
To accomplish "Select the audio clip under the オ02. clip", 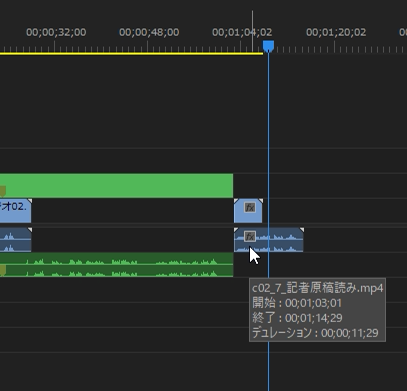I will (x=15, y=240).
